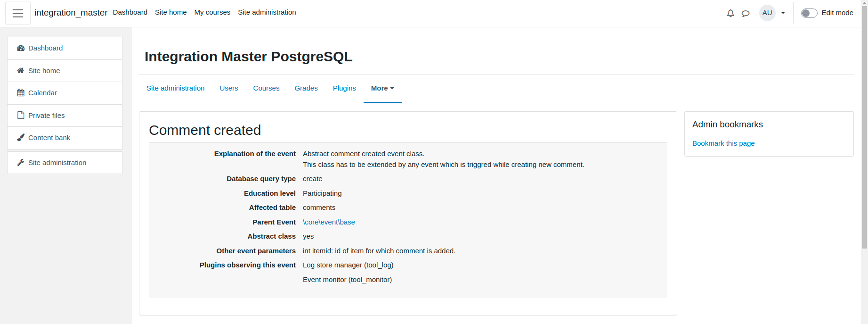Open My courses in top navigation
Viewport: 868px width, 324px height.
[x=212, y=12]
